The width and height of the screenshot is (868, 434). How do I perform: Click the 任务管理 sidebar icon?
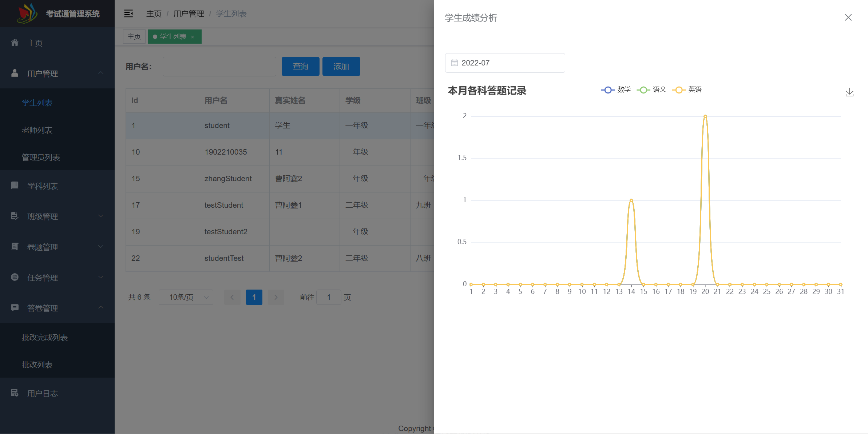[15, 278]
